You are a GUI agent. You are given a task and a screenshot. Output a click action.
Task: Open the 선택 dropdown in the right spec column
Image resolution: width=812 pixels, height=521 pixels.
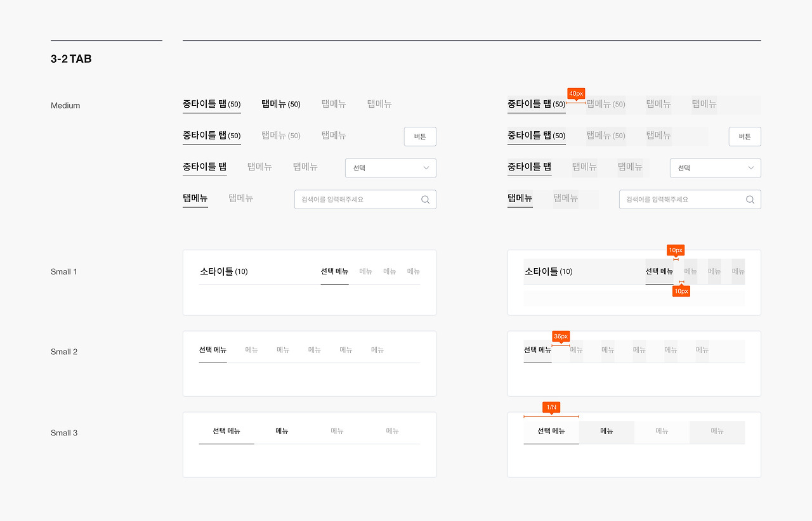click(x=715, y=167)
